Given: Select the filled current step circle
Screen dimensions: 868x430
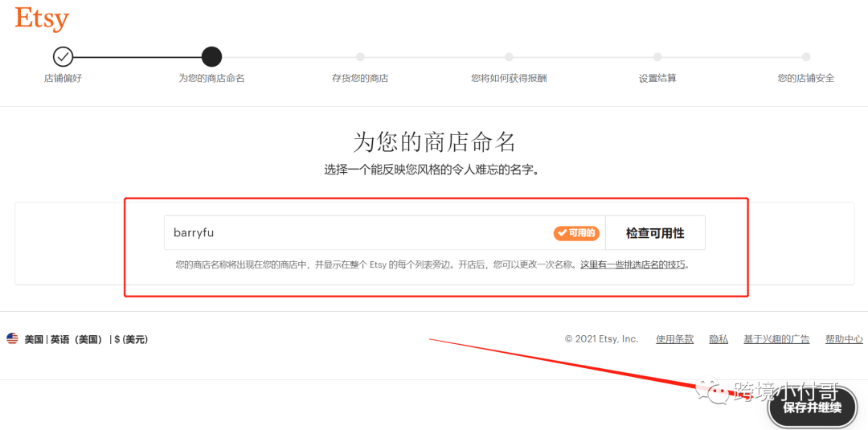Looking at the screenshot, I should (x=211, y=56).
